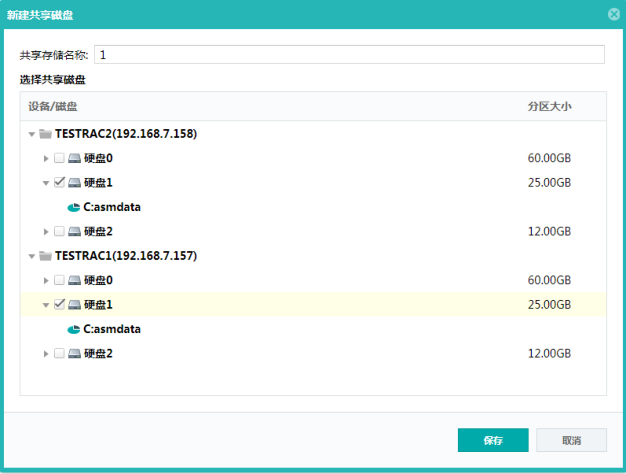This screenshot has width=626, height=474.
Task: Click the 硬盘2 disk icon under TESTRAC2
Action: 74,232
